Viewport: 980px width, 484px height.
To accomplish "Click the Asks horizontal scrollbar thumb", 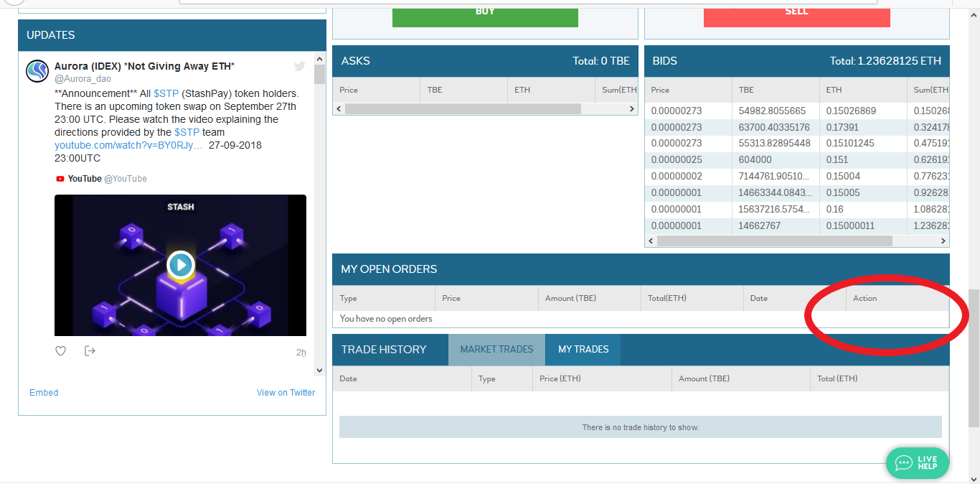I will pos(463,109).
